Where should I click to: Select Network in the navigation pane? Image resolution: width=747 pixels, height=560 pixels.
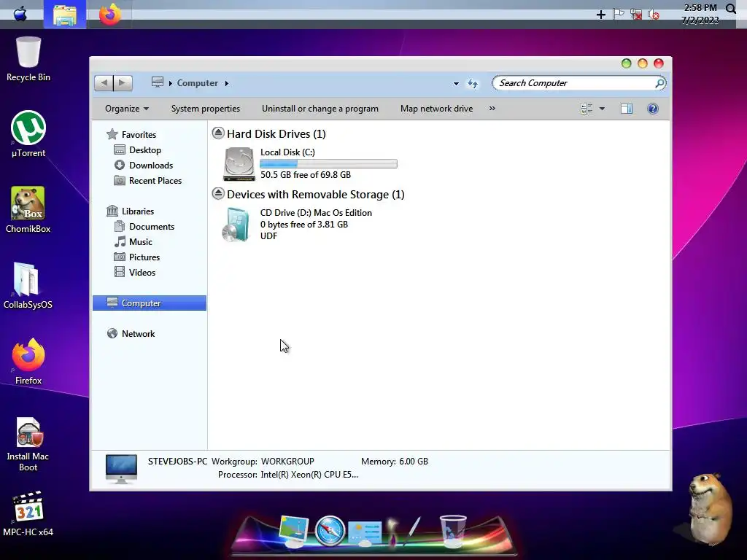click(x=138, y=334)
